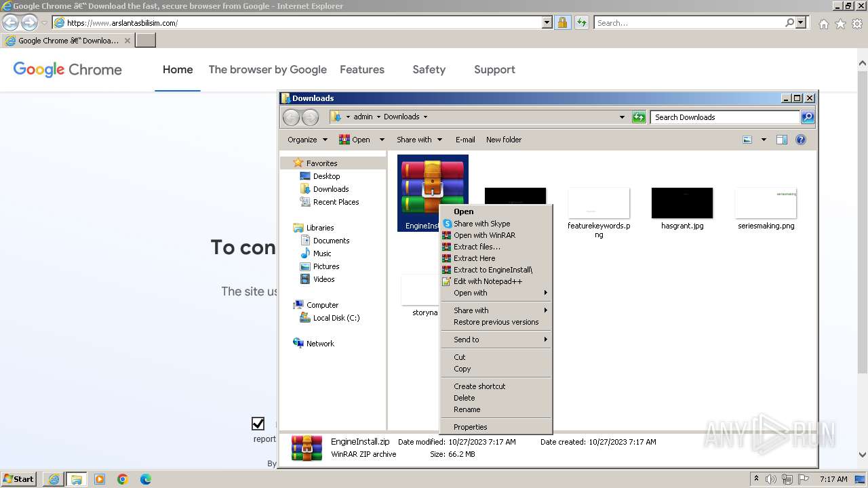Expand the Share with toolbar dropdown

[439, 140]
